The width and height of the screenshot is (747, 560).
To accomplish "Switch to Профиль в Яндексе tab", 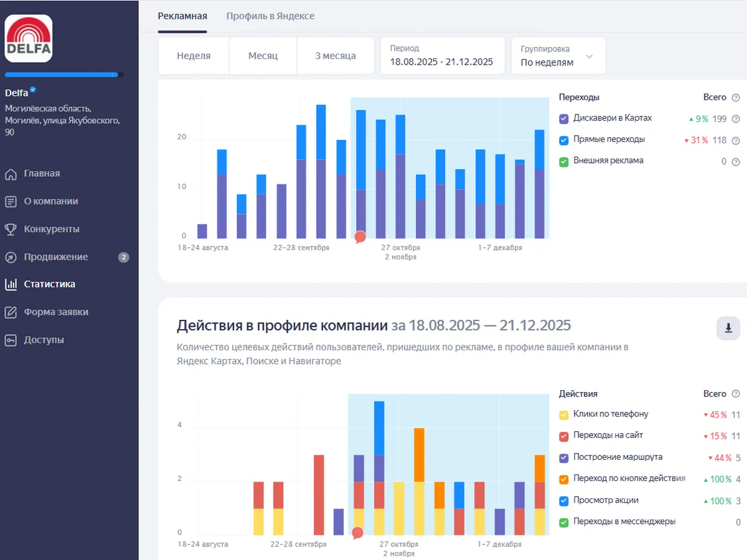I will [x=270, y=16].
